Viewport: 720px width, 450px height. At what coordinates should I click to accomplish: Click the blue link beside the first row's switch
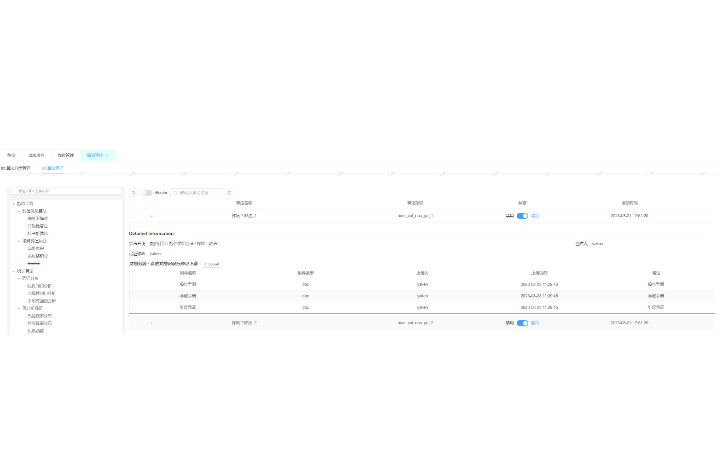(535, 215)
